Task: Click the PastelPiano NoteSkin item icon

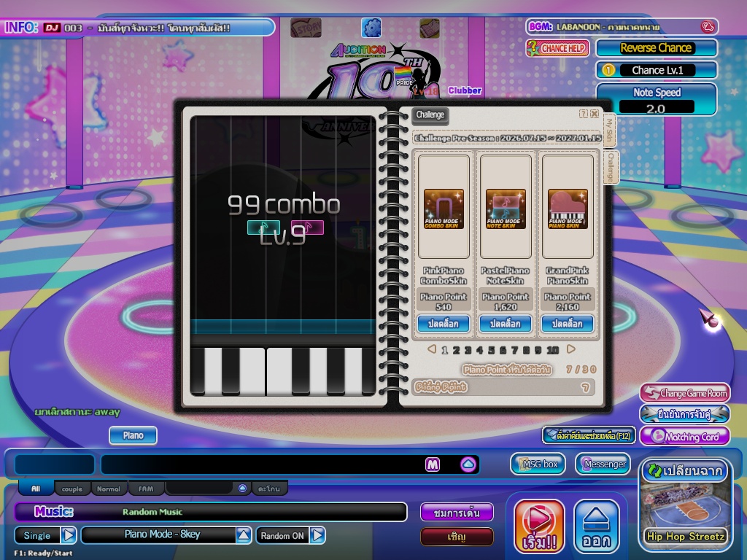Action: (x=506, y=209)
